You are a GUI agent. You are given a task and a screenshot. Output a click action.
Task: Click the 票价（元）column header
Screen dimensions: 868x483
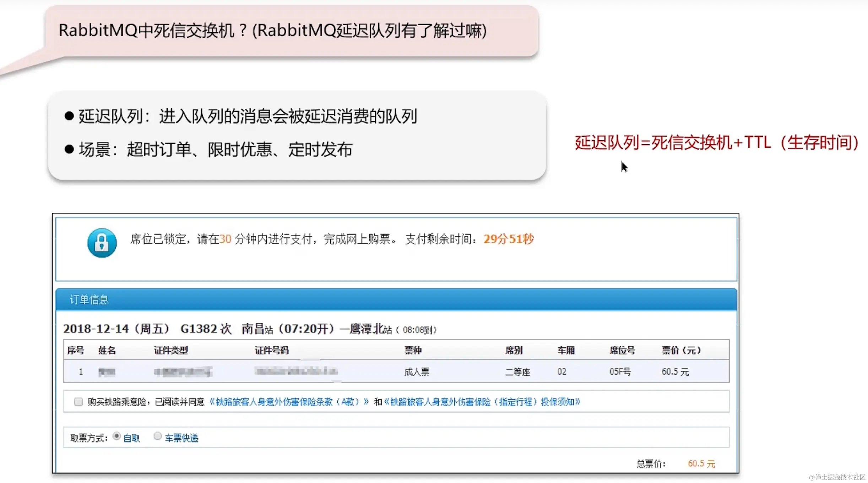(681, 350)
